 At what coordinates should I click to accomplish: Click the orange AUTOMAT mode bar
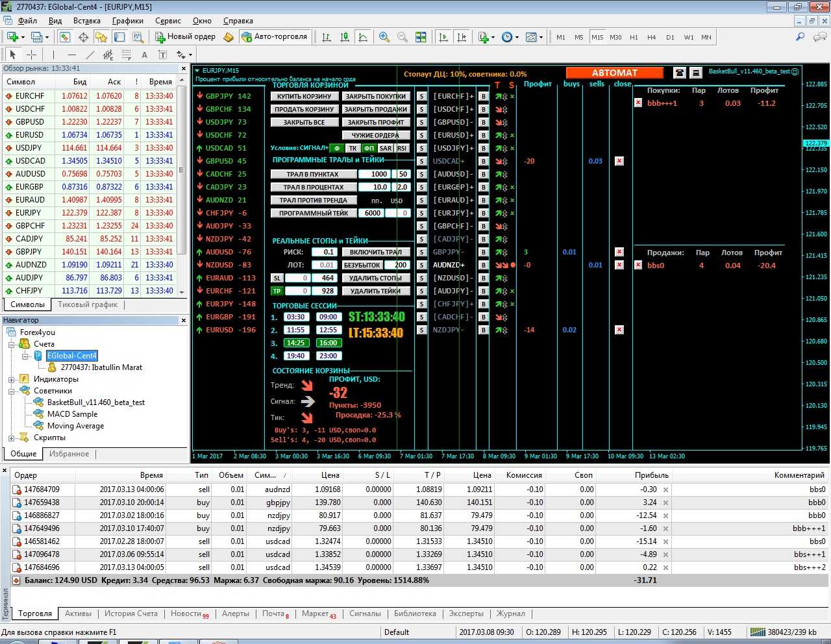614,73
